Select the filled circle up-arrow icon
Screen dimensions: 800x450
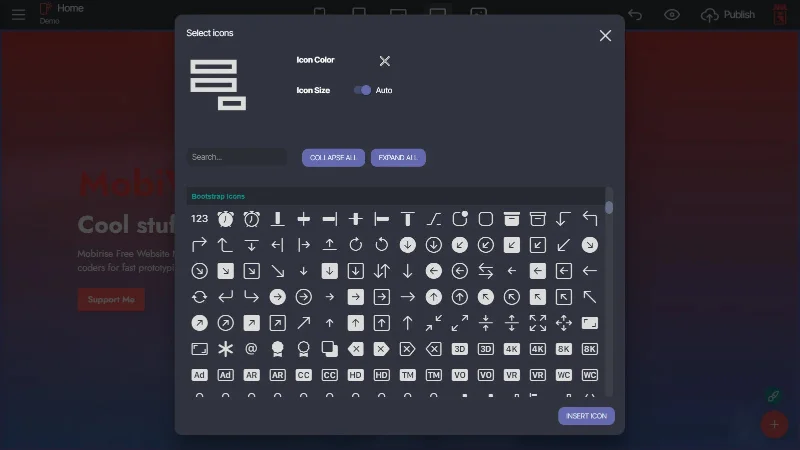pyautogui.click(x=434, y=297)
